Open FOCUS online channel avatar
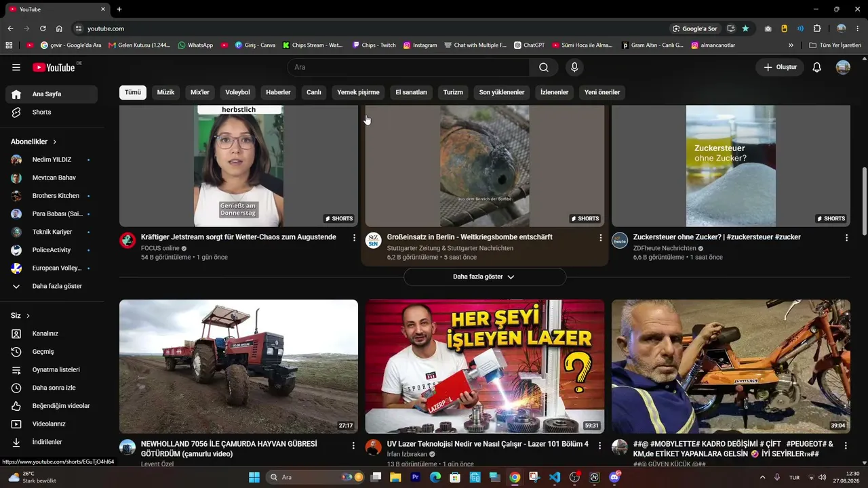This screenshot has width=868, height=488. [127, 241]
